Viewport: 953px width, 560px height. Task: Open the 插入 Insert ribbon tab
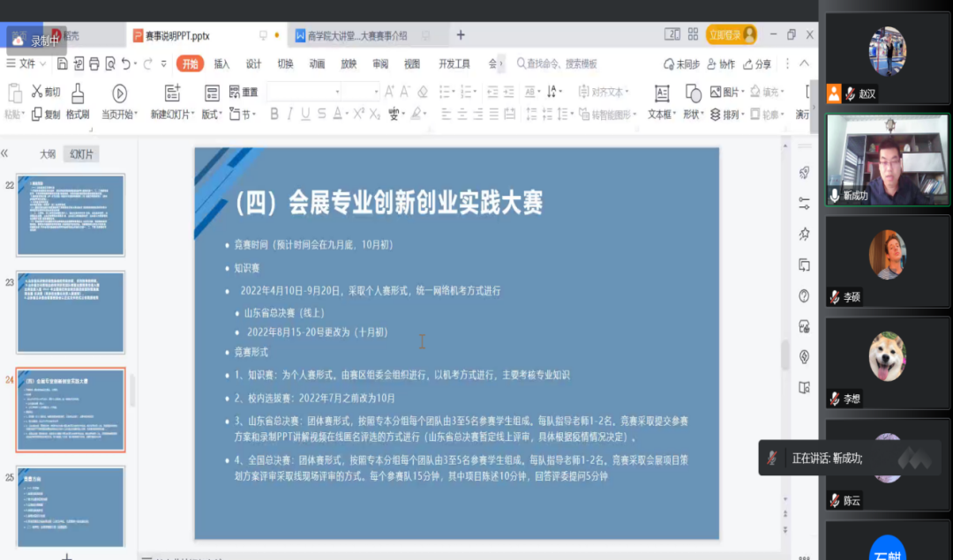click(x=221, y=63)
